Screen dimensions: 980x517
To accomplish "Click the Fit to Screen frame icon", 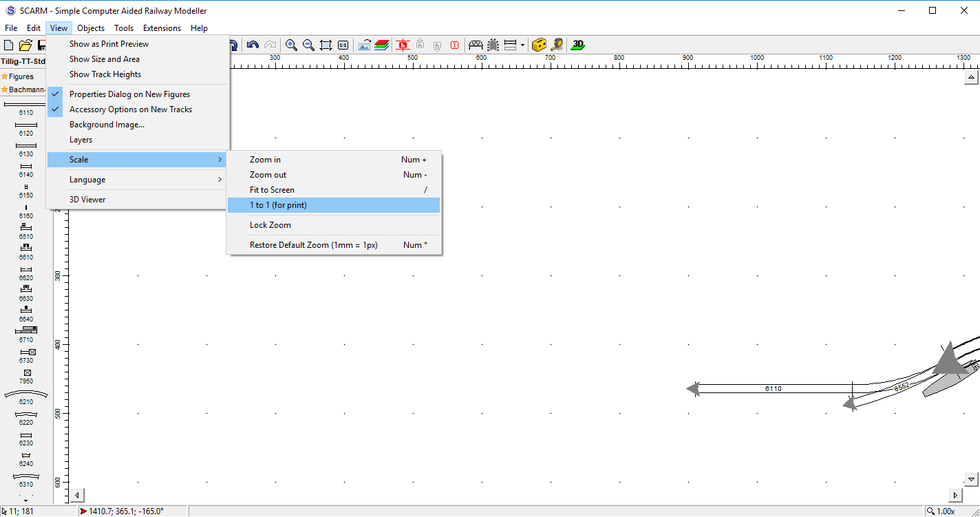I will coord(326,45).
